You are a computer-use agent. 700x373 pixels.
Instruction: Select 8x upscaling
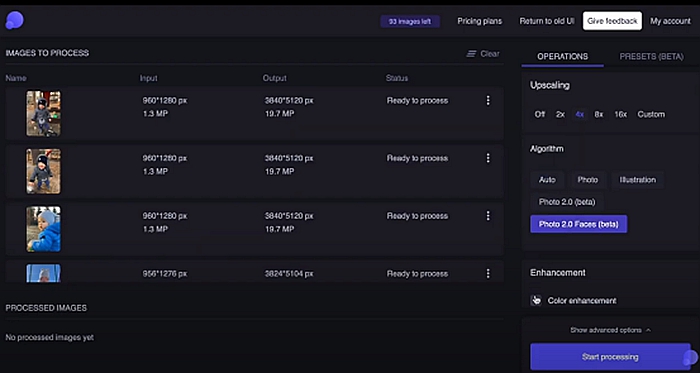tap(599, 114)
